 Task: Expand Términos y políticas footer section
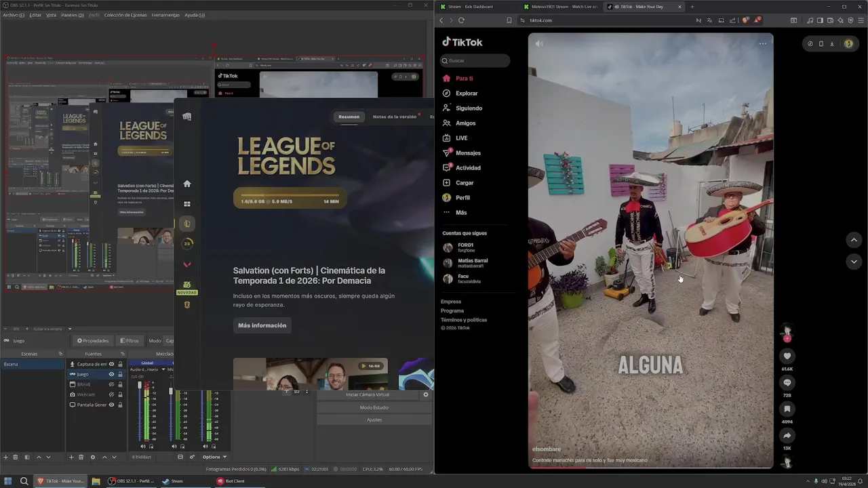click(x=464, y=320)
